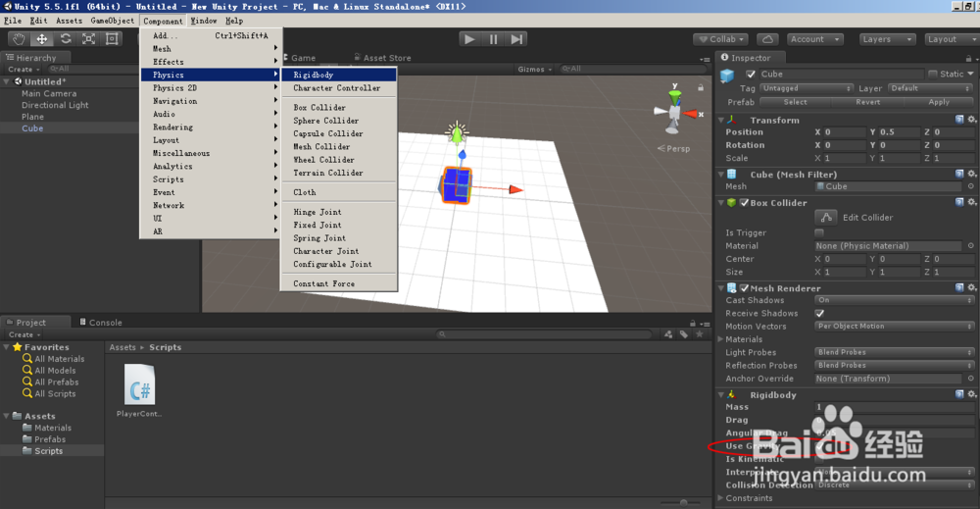Adjust the project icon size slider

(683, 503)
